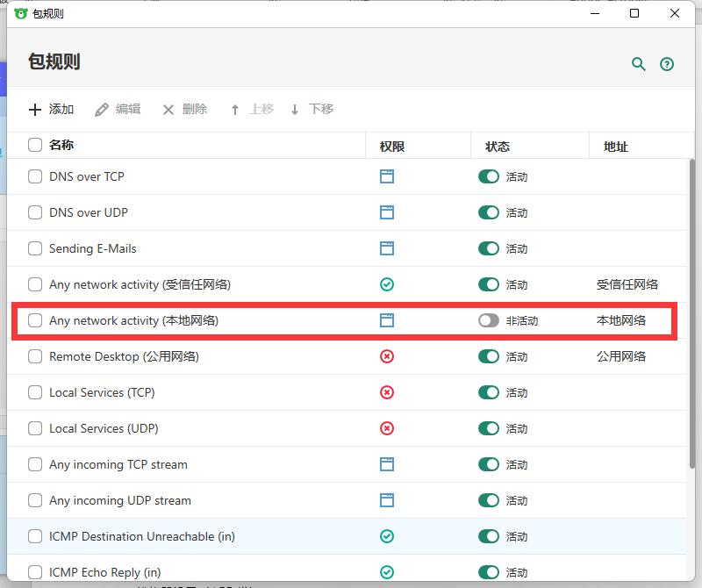
Task: Click 编辑 to edit selected rule
Action: (117, 109)
